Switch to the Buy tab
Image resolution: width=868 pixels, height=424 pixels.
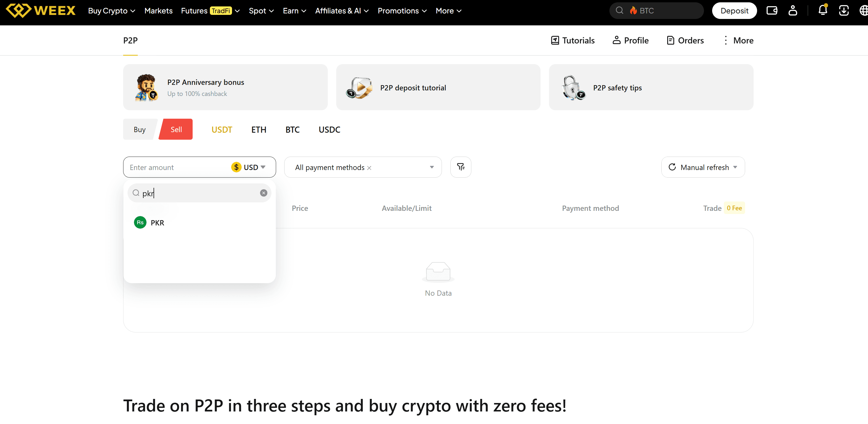click(x=140, y=129)
